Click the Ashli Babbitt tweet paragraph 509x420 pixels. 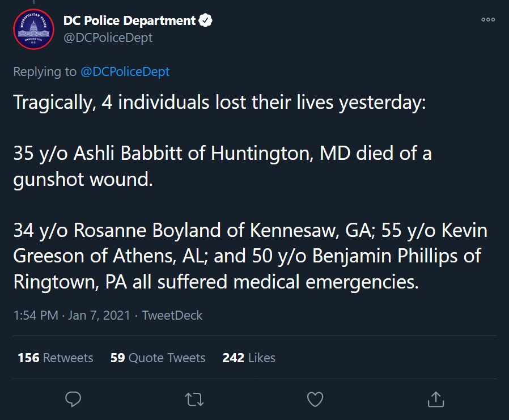(222, 166)
